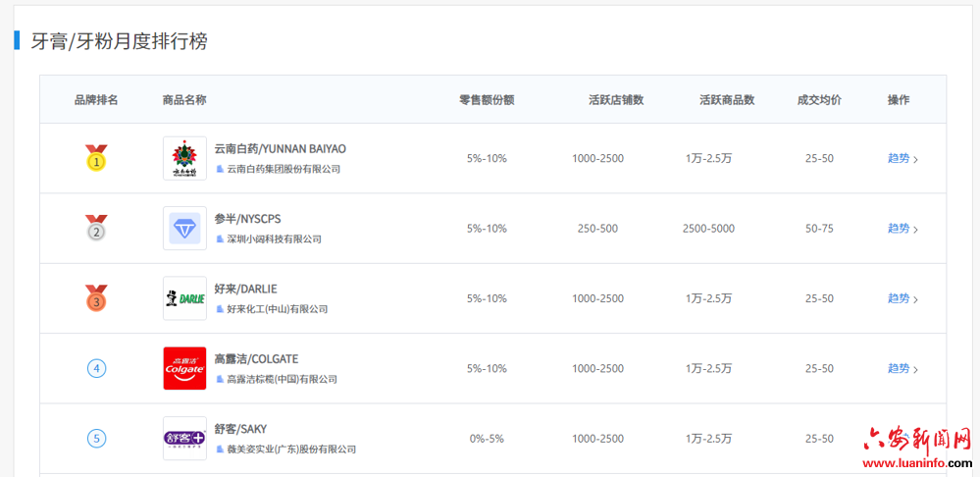Click the bronze rank 3 medal icon
The width and height of the screenshot is (980, 477).
tap(96, 298)
